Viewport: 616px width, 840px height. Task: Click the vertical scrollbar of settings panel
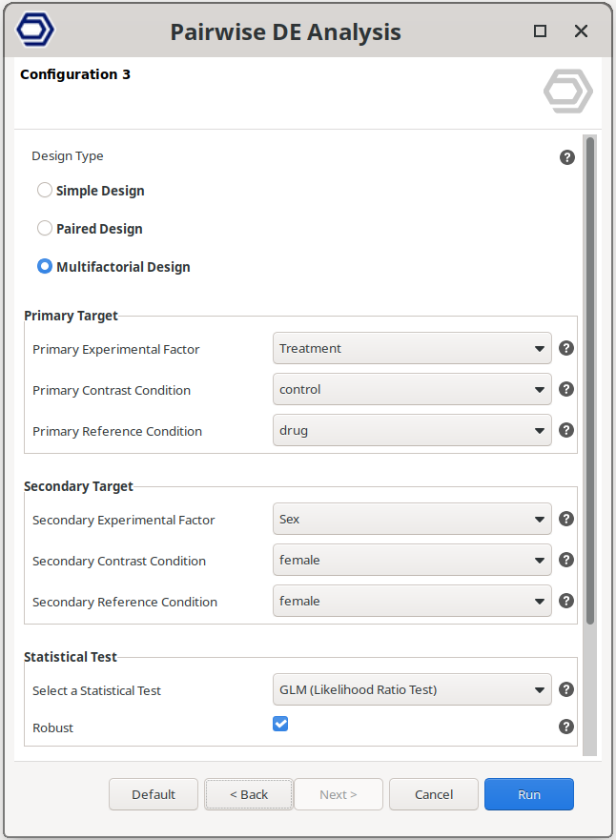pos(590,381)
